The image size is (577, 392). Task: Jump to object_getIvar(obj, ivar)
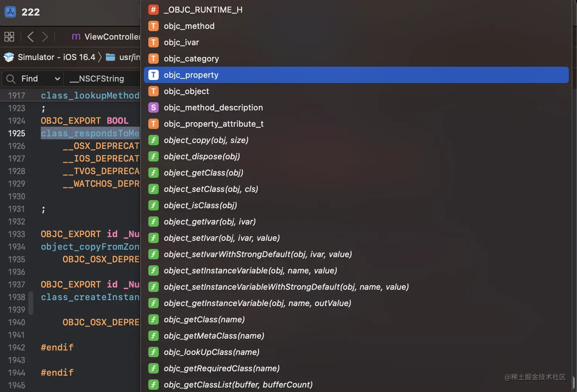point(356,222)
